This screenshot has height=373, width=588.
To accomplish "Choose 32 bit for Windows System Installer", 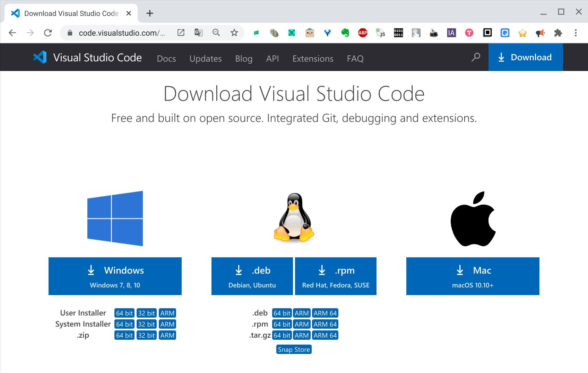I will click(146, 324).
